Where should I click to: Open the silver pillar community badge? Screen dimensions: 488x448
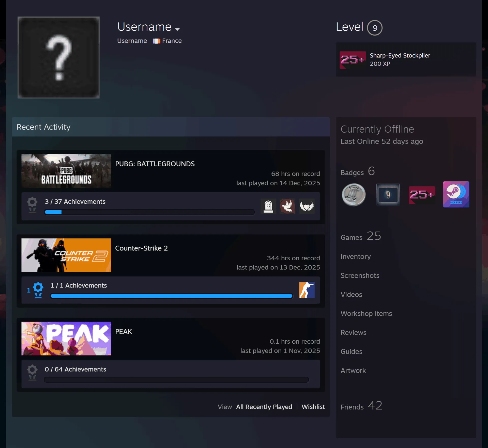pyautogui.click(x=354, y=195)
